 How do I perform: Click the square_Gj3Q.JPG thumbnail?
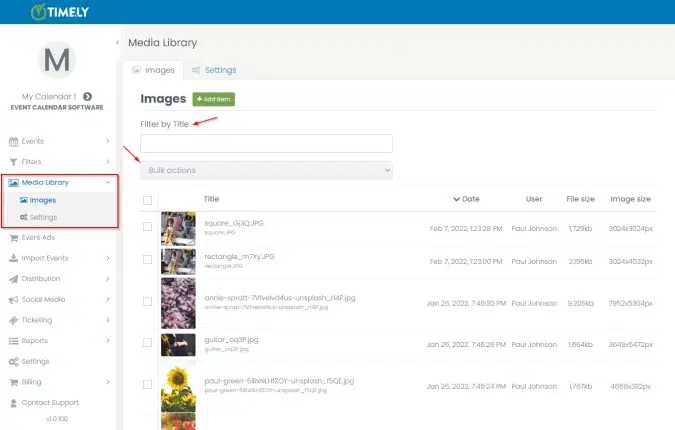point(178,229)
